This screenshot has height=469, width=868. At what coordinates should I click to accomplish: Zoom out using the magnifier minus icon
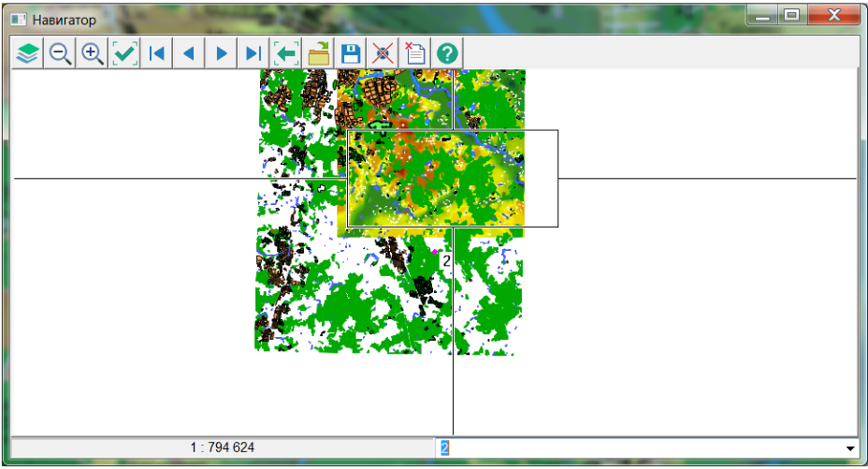pos(60,53)
